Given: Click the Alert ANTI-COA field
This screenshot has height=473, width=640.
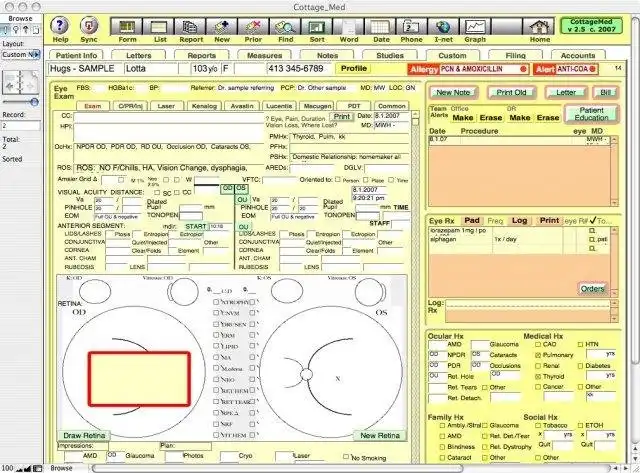Looking at the screenshot, I should click(576, 69).
